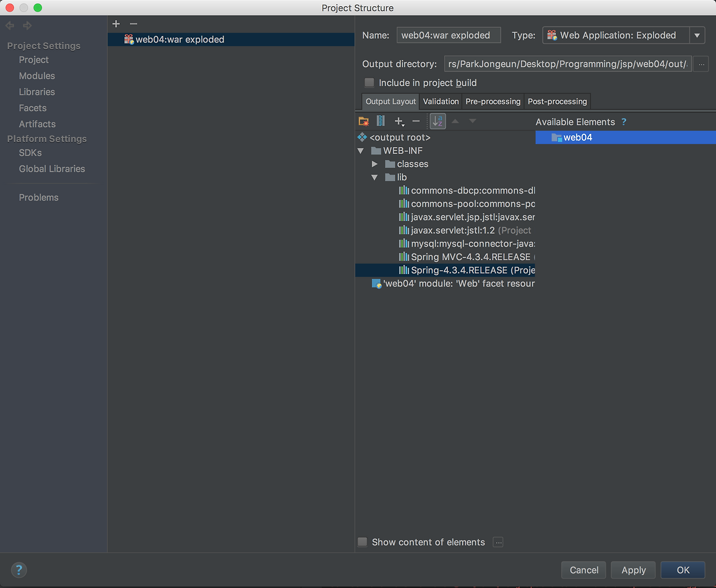Open the show content options ellipsis button
The height and width of the screenshot is (588, 716).
click(498, 542)
